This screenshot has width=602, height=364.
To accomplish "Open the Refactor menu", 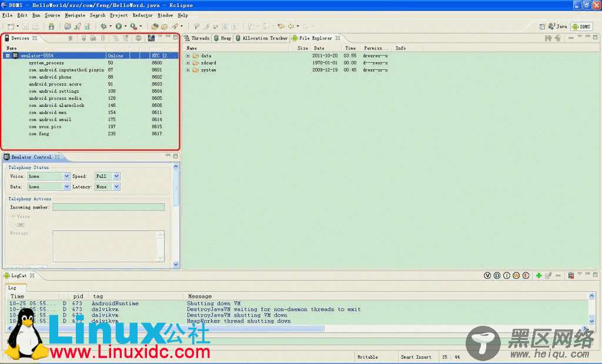I will [142, 15].
